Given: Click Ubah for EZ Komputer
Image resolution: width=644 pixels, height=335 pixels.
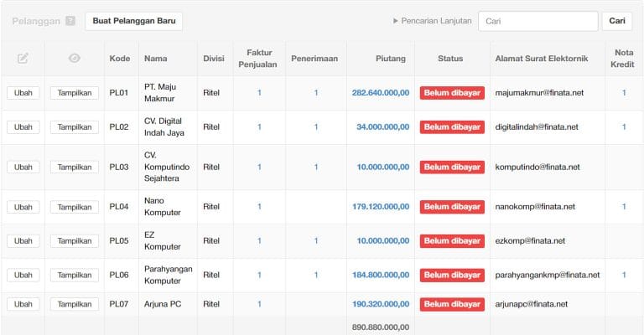Looking at the screenshot, I should coord(23,240).
